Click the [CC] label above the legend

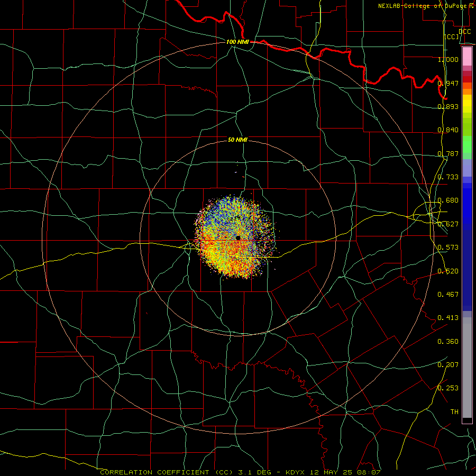coord(452,36)
